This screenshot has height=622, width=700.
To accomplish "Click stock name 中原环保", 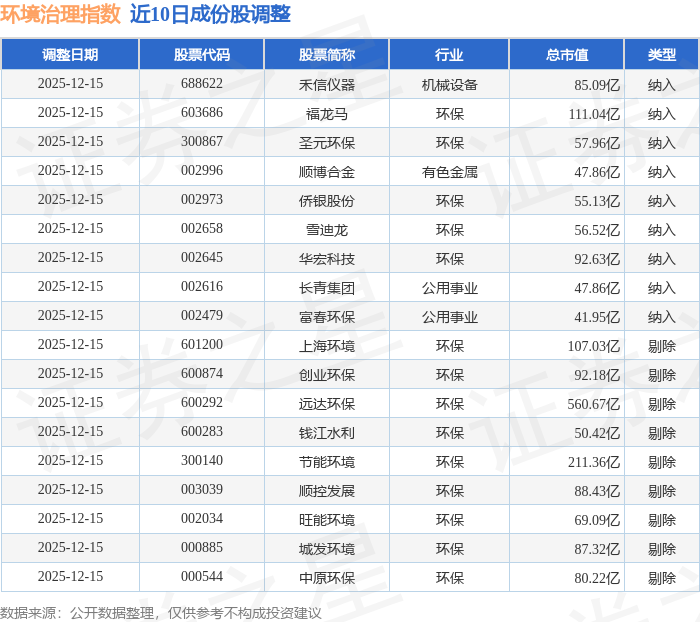I will [x=327, y=578].
